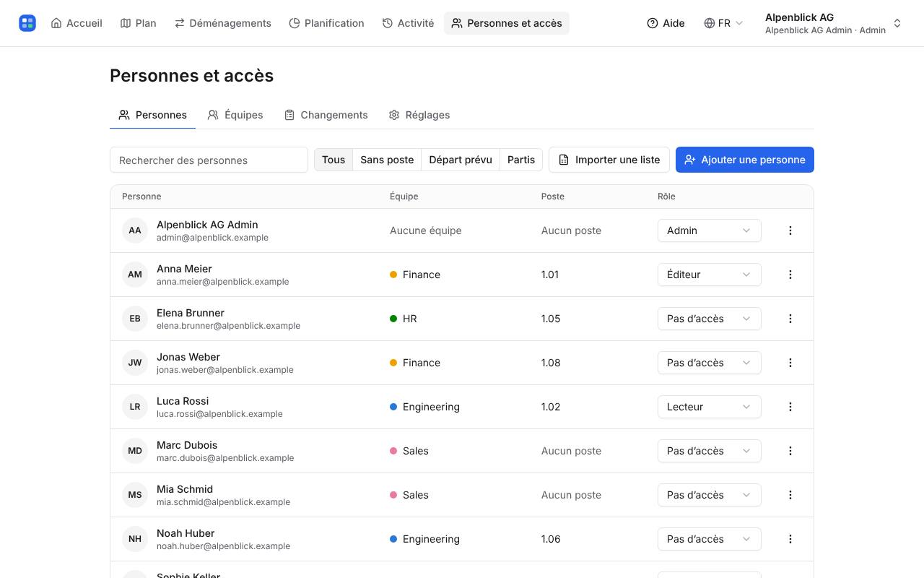Open the Activité section
The width and height of the screenshot is (924, 578).
click(x=408, y=23)
